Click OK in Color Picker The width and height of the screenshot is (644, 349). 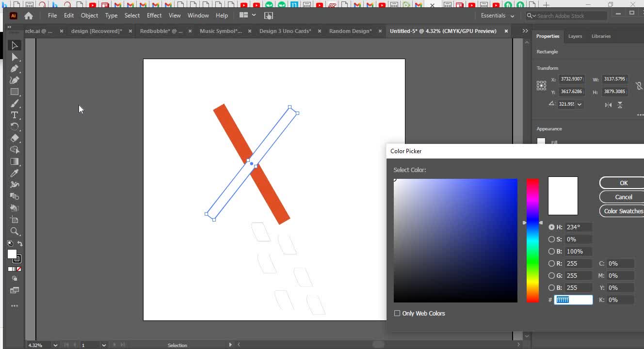623,183
